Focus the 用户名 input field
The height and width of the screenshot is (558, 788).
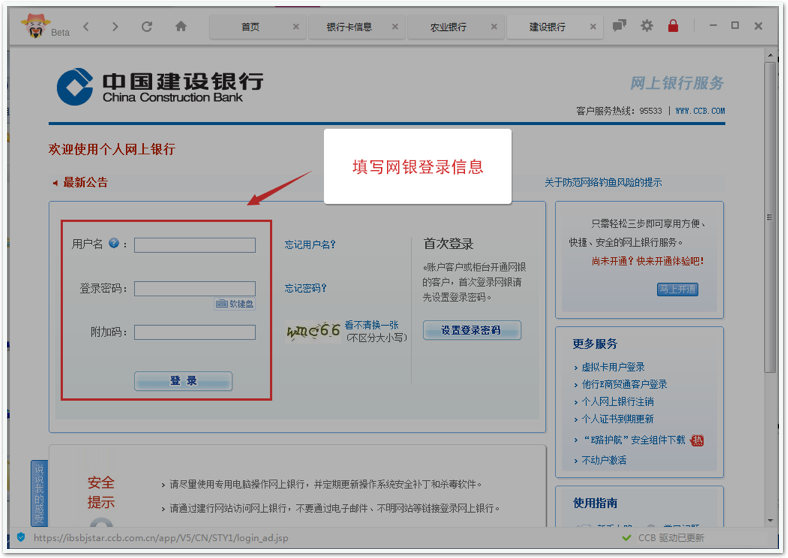click(195, 245)
